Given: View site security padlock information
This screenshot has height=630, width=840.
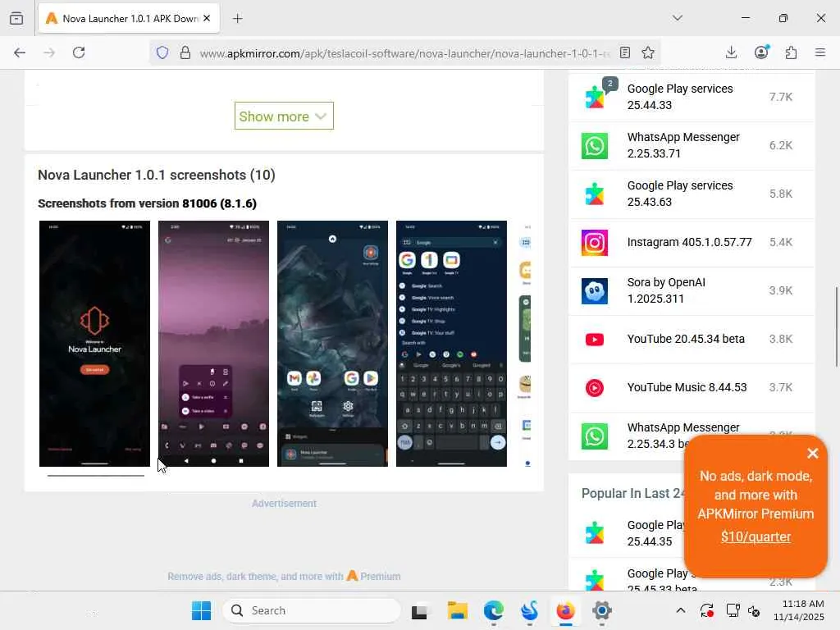Looking at the screenshot, I should tap(185, 52).
